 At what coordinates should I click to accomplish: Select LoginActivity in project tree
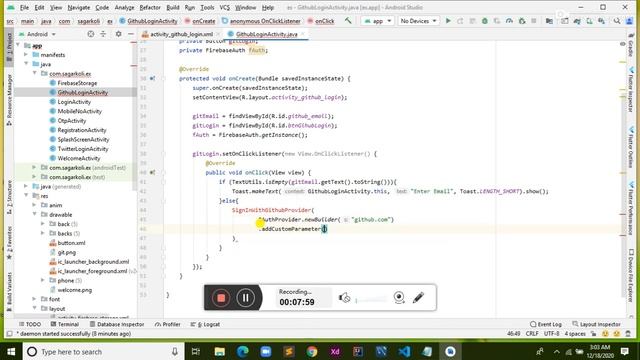(x=74, y=102)
